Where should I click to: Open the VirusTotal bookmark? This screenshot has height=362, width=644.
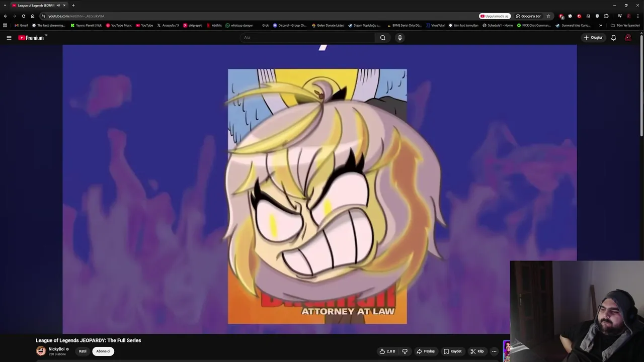point(435,25)
